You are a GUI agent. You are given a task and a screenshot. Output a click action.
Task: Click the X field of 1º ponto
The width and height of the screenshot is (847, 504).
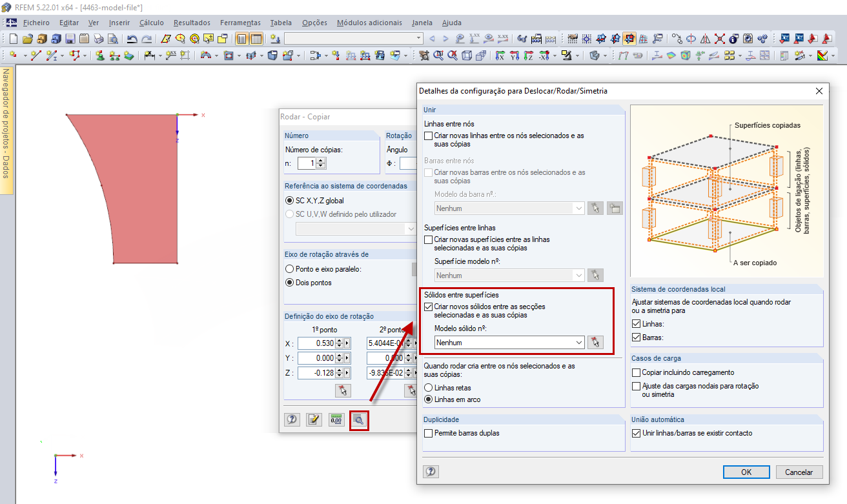click(x=316, y=343)
